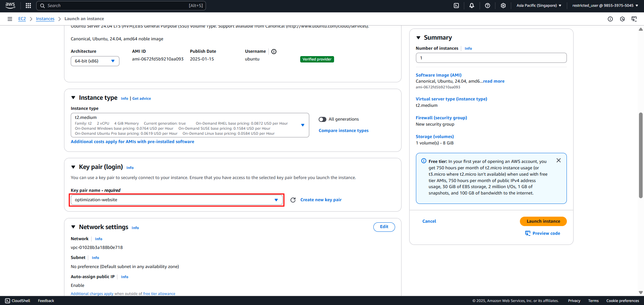Open the Asia Pacific (Singapore) region menu
Viewport: 644px width, 305px height.
click(539, 5)
